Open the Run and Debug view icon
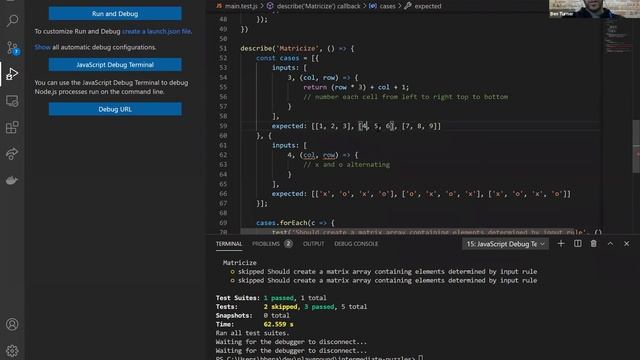Image resolution: width=640 pixels, height=360 pixels. coord(12,74)
